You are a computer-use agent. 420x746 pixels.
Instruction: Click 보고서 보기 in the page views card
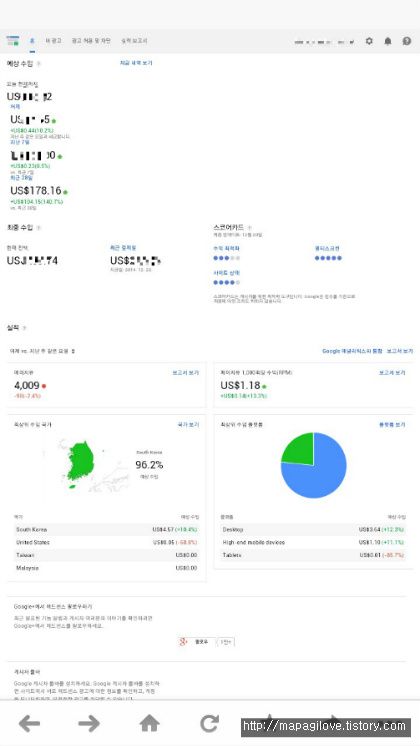(186, 373)
